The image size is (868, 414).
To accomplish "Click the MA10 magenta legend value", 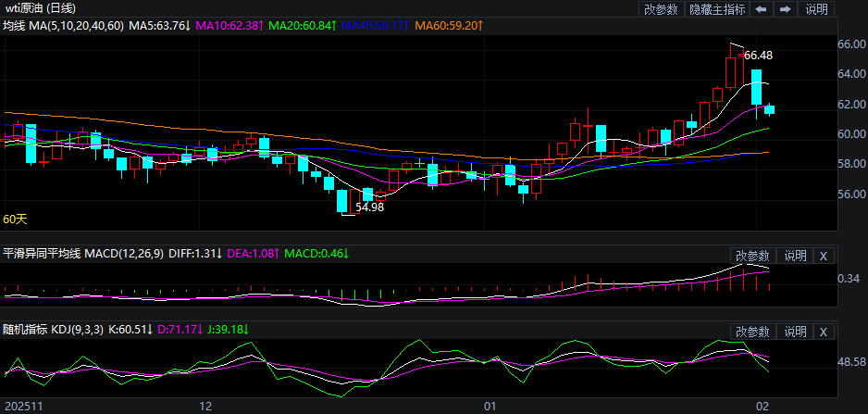I will click(x=229, y=25).
